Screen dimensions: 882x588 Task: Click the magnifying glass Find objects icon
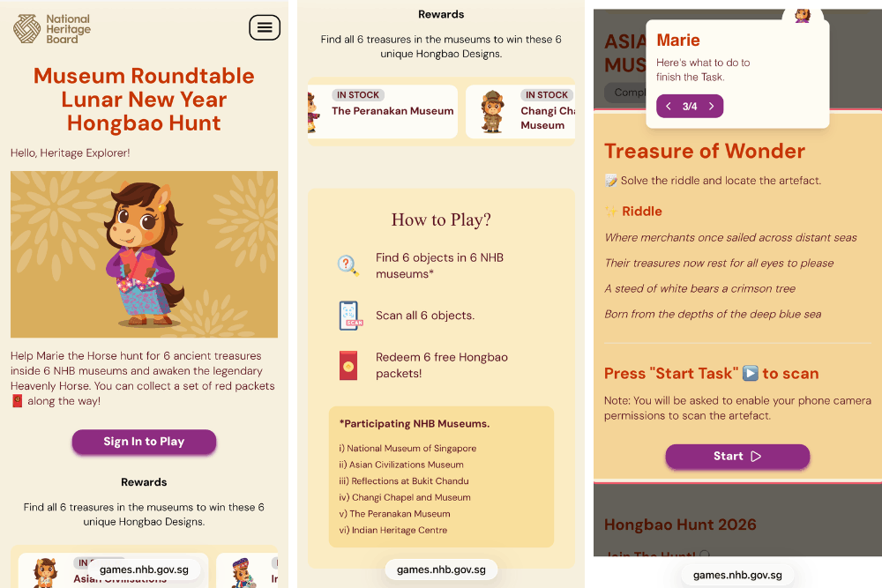coord(348,265)
